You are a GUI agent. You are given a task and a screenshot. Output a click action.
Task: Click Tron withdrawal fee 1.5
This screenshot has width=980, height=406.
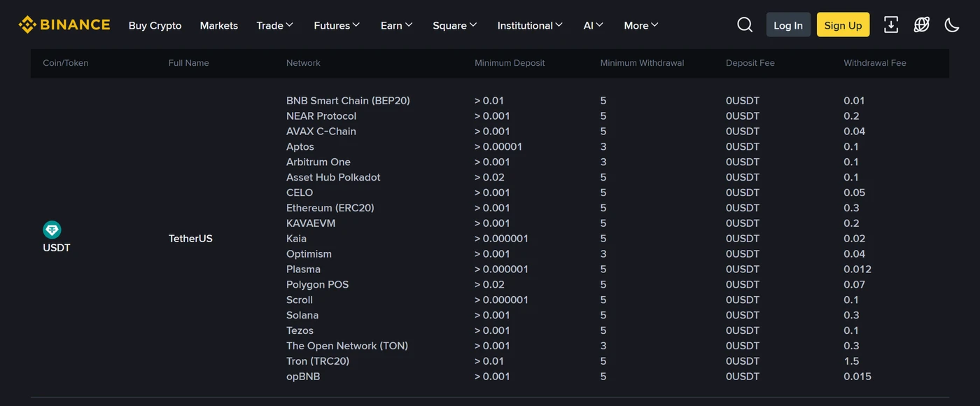click(x=851, y=362)
